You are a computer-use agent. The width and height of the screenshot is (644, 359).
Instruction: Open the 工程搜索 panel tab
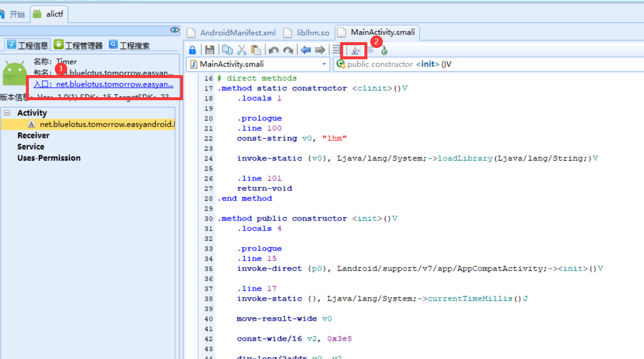pos(130,45)
